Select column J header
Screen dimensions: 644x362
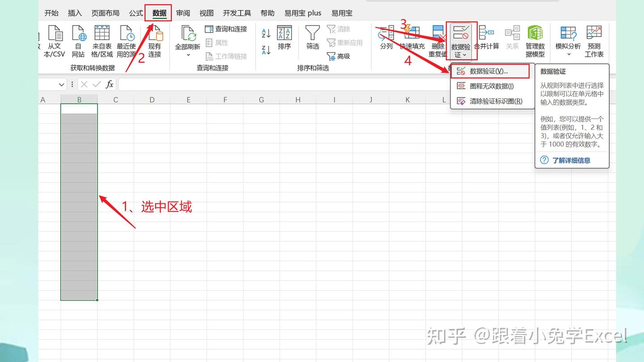pos(371,100)
